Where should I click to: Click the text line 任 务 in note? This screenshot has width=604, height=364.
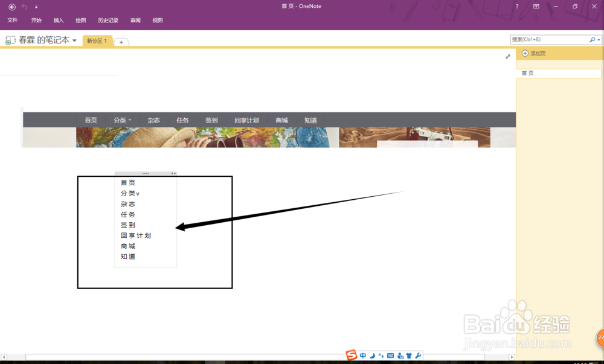[128, 214]
